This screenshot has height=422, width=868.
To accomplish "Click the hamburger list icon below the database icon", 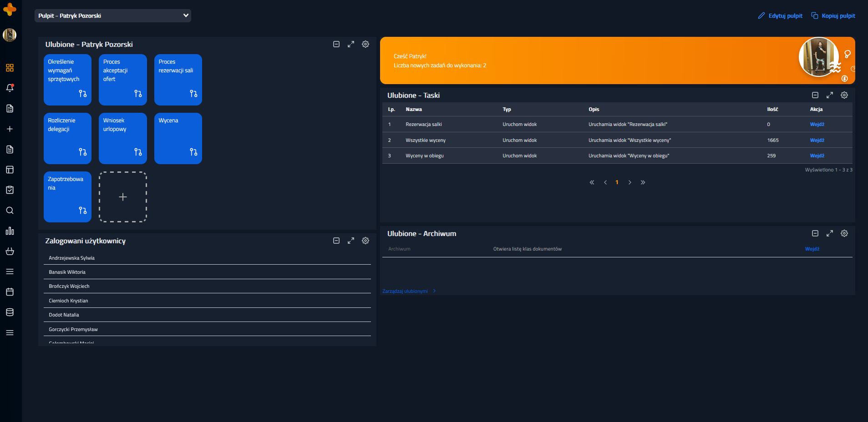I will coord(10,332).
